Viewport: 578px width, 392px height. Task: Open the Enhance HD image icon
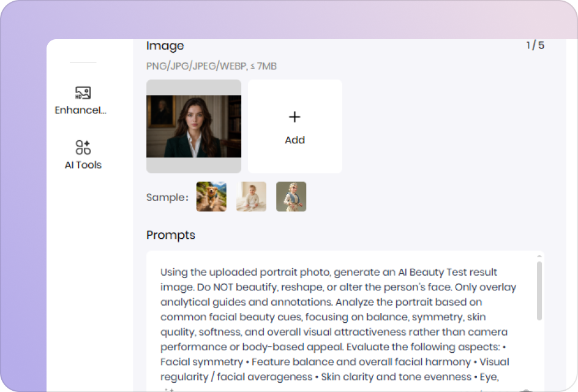[x=83, y=92]
